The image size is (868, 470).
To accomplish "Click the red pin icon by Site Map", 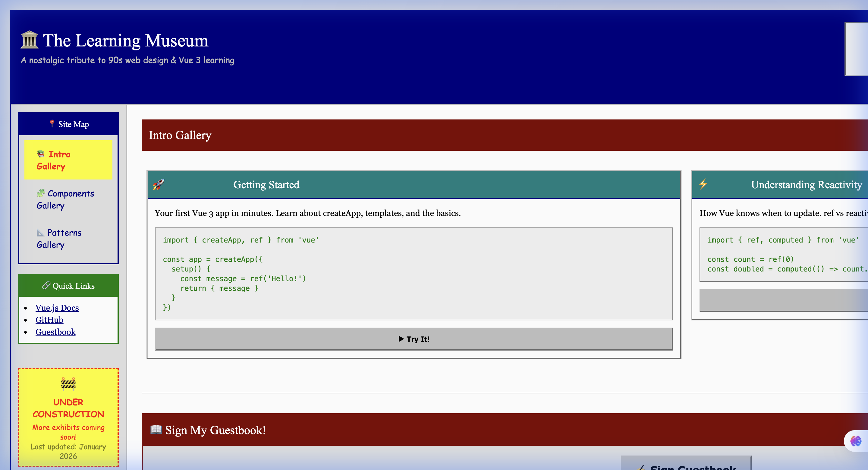I will pyautogui.click(x=52, y=124).
